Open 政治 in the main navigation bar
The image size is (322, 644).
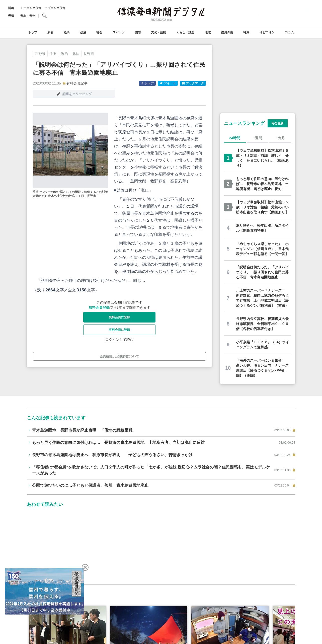pos(83,32)
